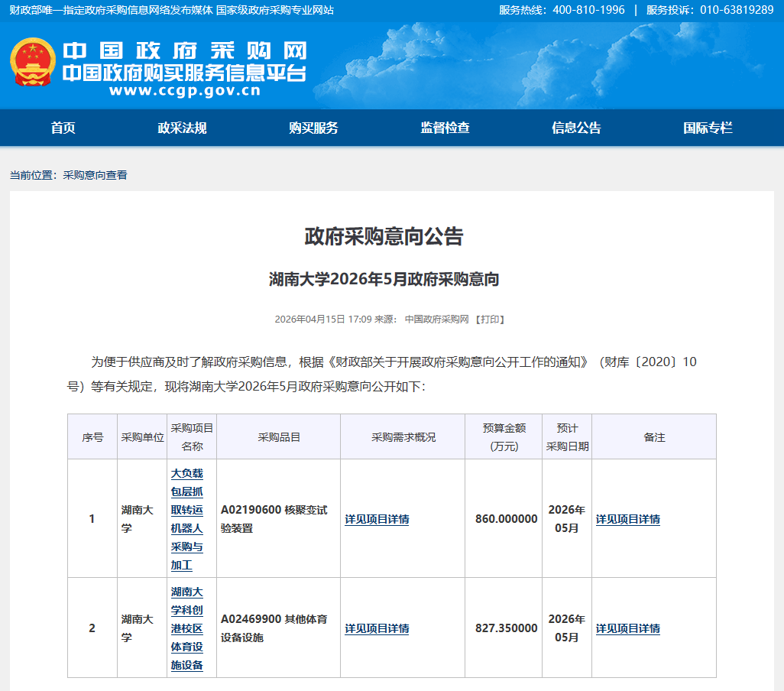Click the 政府采购意向公告 heading
Image resolution: width=784 pixels, height=691 pixels.
tap(384, 236)
